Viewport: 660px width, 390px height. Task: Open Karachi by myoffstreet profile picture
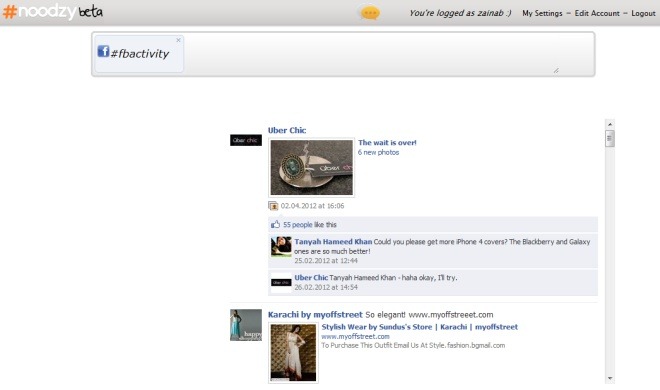click(246, 325)
